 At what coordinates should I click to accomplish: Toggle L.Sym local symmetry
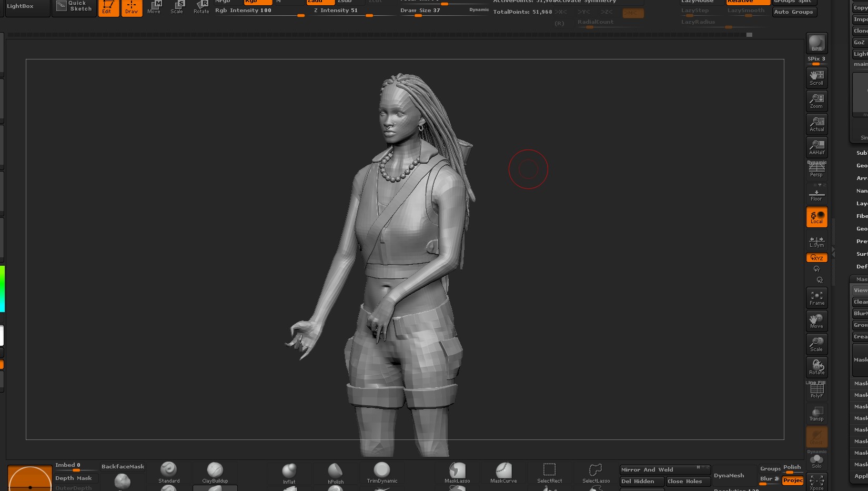tap(816, 241)
